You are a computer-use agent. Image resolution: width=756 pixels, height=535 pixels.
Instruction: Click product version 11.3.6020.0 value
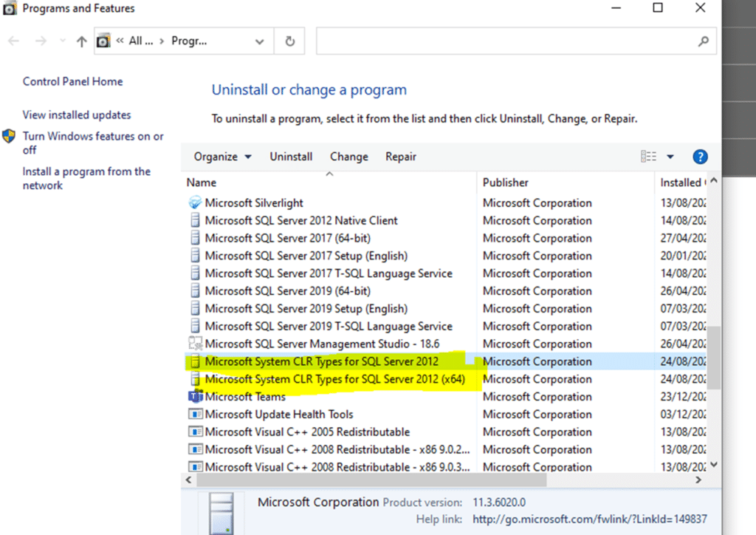(499, 502)
